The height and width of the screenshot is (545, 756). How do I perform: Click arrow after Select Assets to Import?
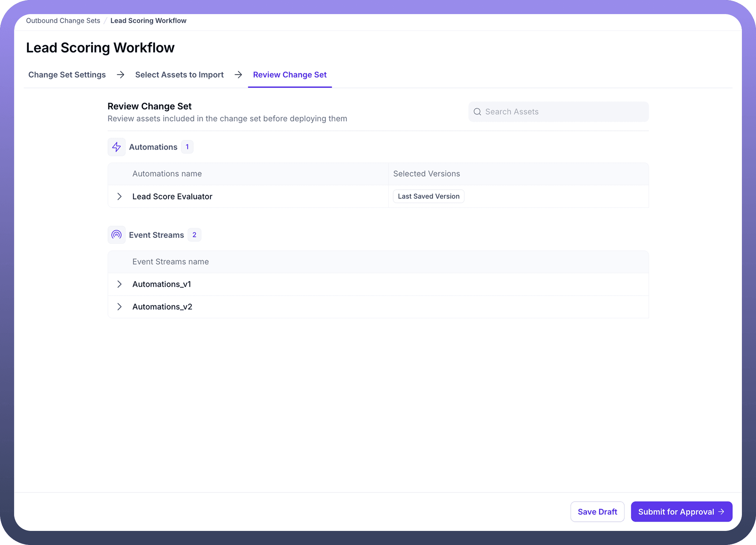point(238,75)
